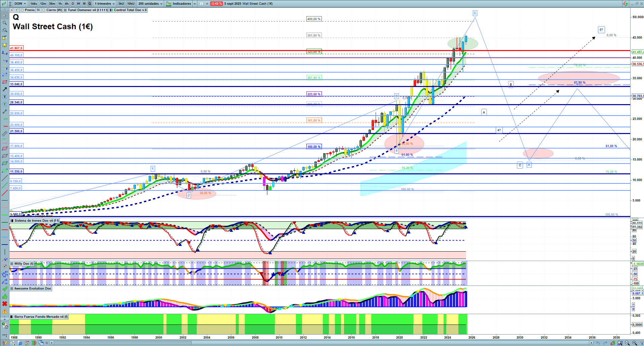
Task: Select the black arrow drawing tool
Action: (x=4, y=89)
